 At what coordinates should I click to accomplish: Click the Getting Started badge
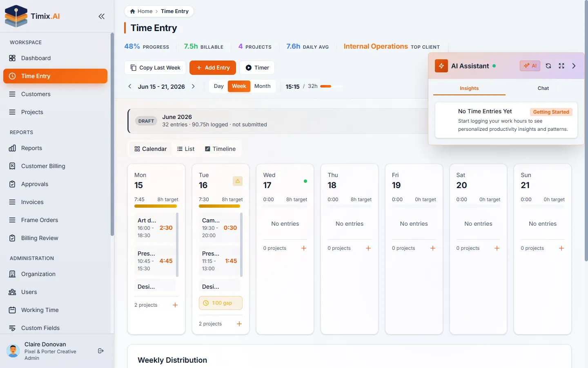[x=551, y=112]
